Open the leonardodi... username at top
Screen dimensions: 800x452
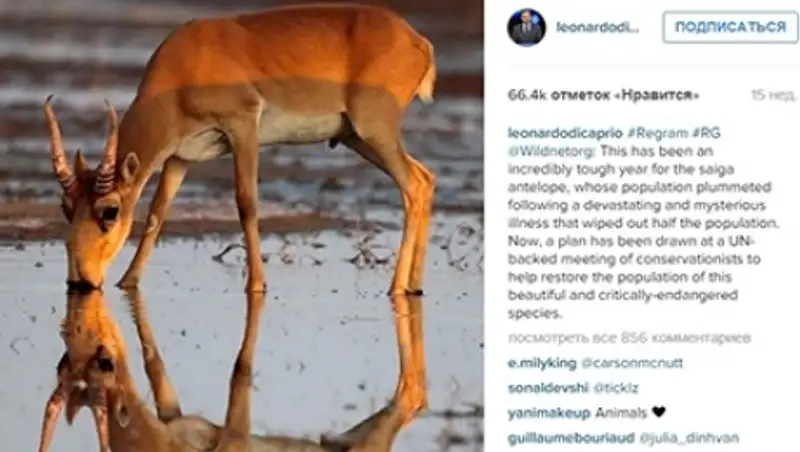pyautogui.click(x=597, y=28)
